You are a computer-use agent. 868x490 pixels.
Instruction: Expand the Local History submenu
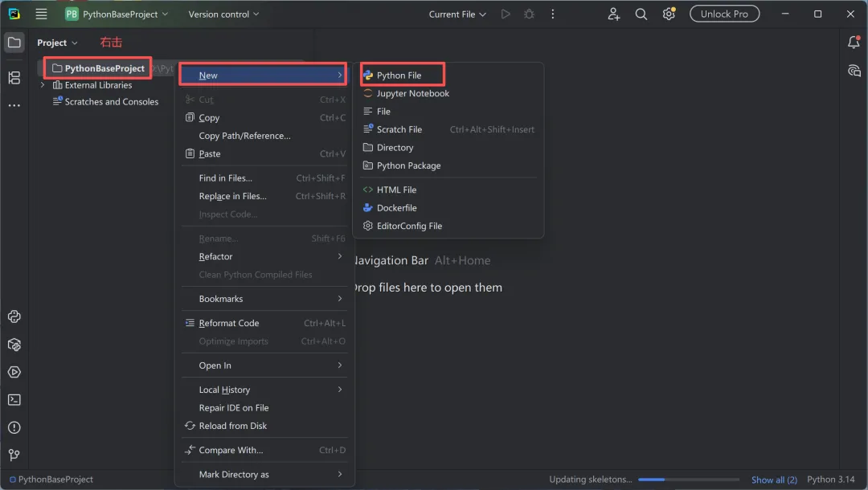[264, 390]
